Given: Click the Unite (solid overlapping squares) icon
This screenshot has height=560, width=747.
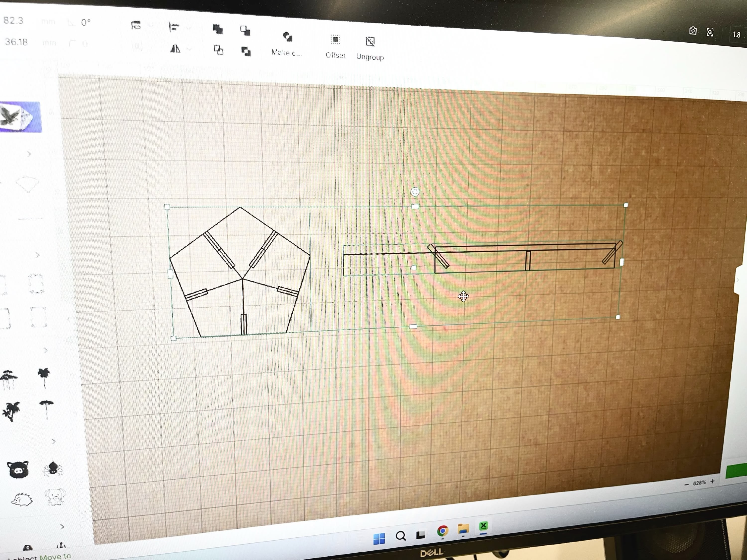Looking at the screenshot, I should point(218,29).
